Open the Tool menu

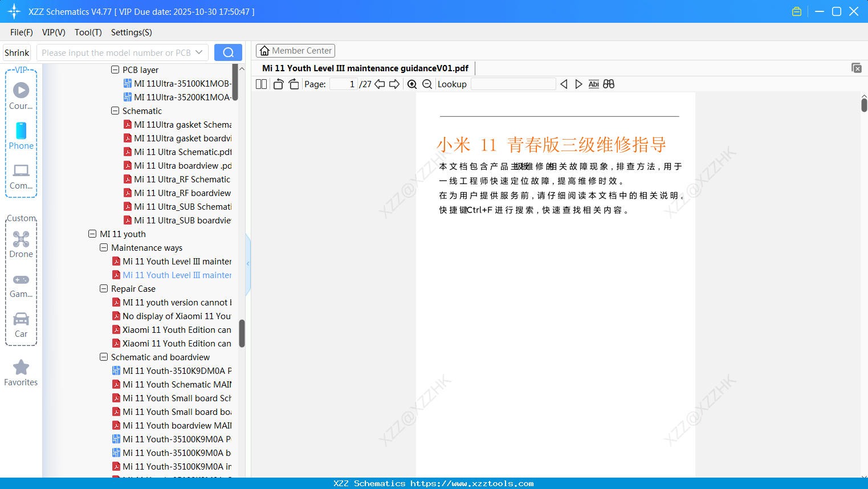88,32
